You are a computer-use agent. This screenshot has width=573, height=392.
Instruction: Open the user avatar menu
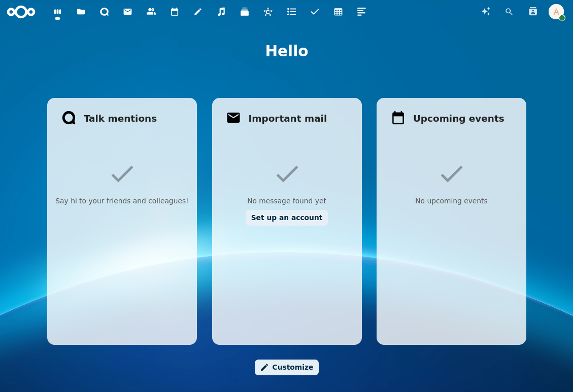point(556,12)
